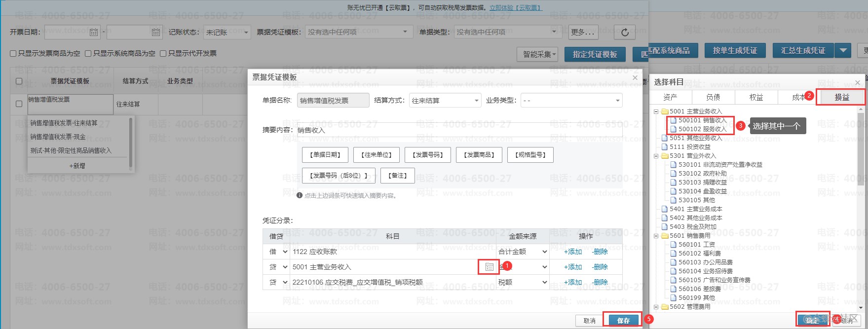The height and width of the screenshot is (329, 868).
Task: Open account picker for 5001 主营业务收入 row
Action: tap(489, 267)
